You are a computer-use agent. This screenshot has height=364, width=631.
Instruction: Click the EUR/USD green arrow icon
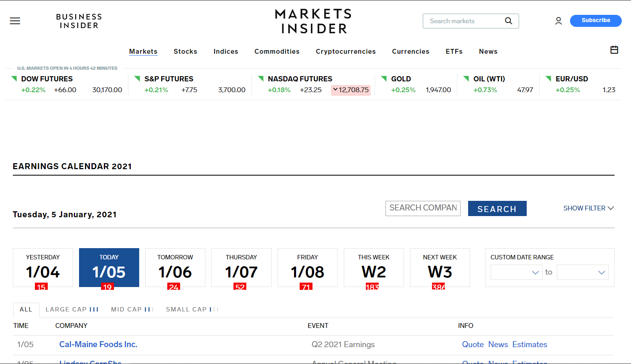(x=548, y=78)
